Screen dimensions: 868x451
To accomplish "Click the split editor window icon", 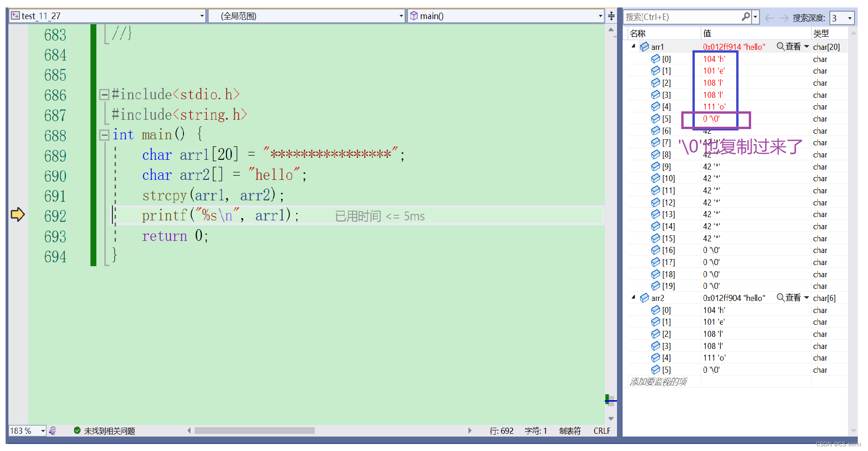I will 611,16.
